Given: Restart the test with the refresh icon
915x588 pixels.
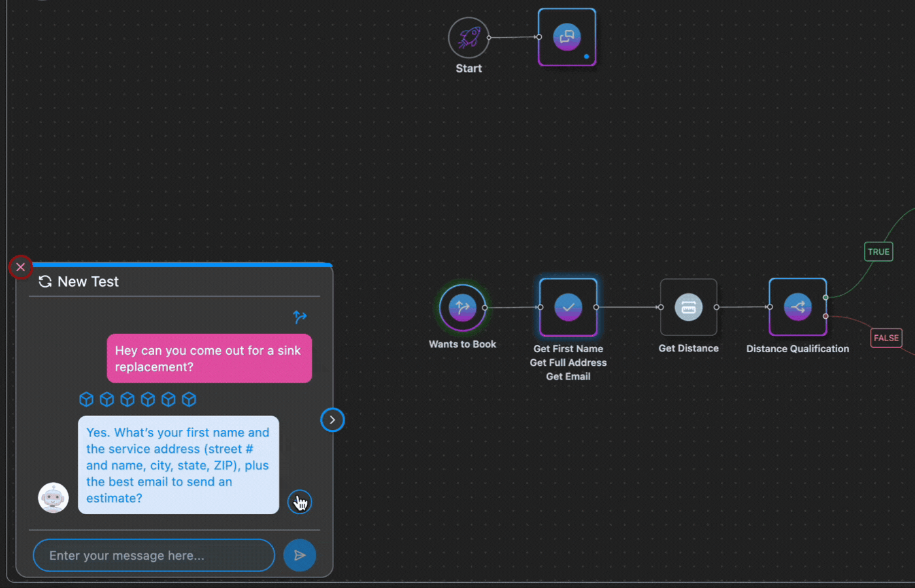Looking at the screenshot, I should 45,282.
